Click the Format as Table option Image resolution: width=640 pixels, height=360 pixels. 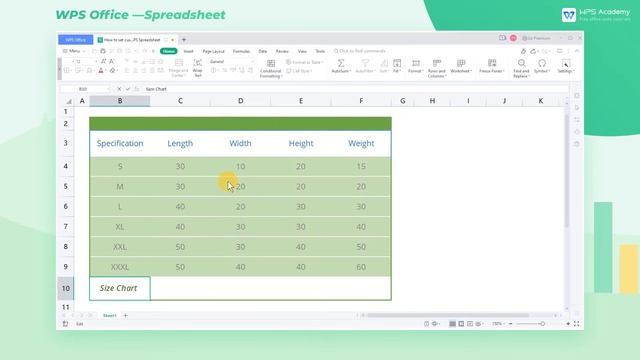pos(304,62)
